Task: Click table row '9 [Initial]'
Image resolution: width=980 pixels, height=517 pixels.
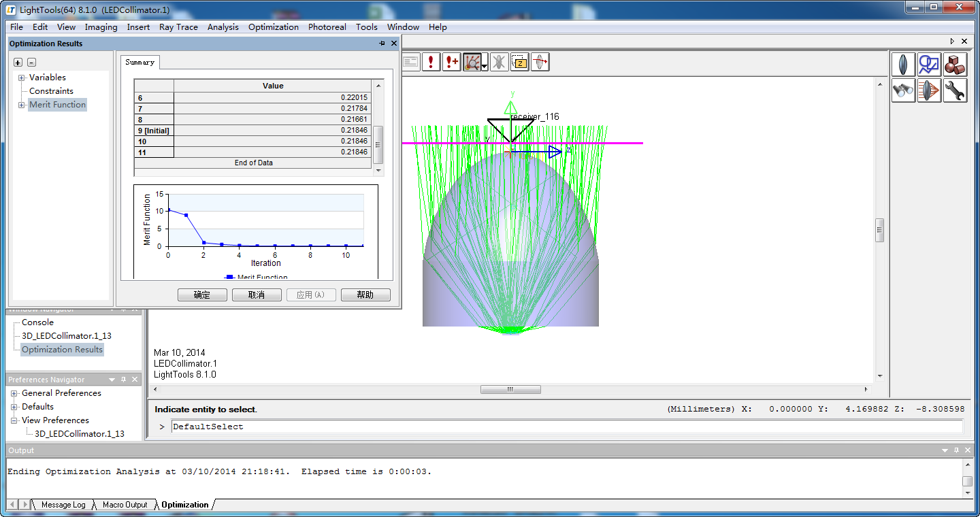Action: pos(252,131)
